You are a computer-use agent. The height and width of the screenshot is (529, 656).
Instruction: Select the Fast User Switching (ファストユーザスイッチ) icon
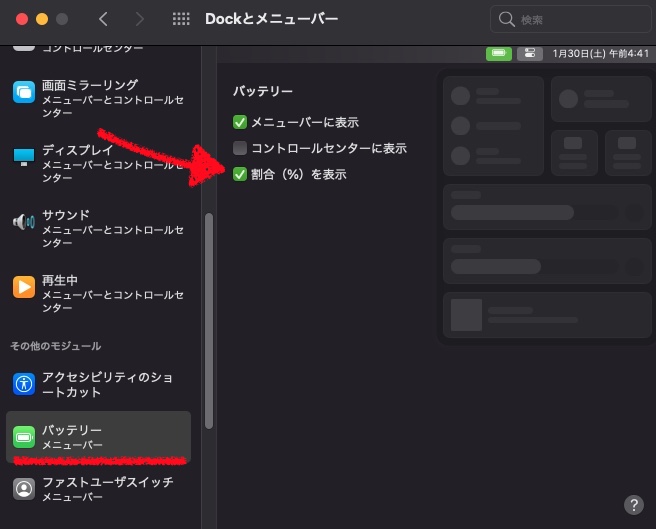pos(24,489)
